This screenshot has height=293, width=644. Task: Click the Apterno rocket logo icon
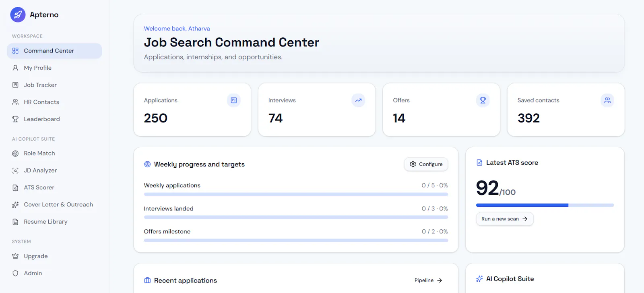click(x=18, y=15)
